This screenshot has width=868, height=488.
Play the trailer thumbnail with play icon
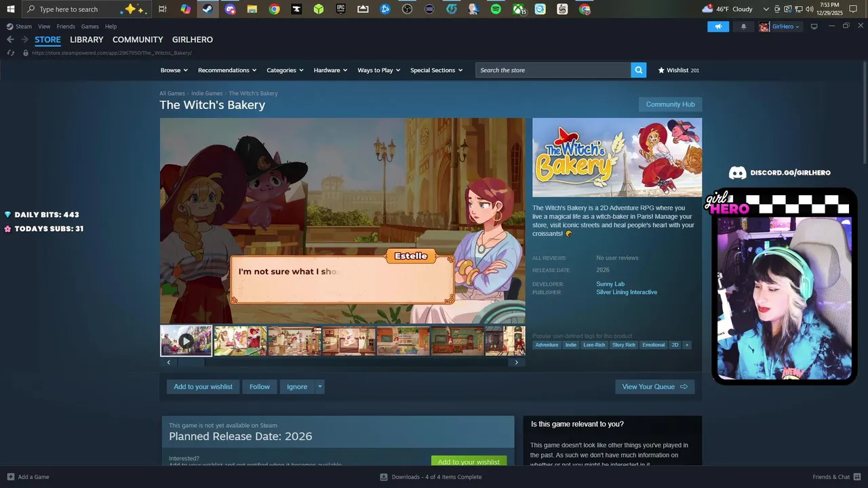[x=186, y=340]
